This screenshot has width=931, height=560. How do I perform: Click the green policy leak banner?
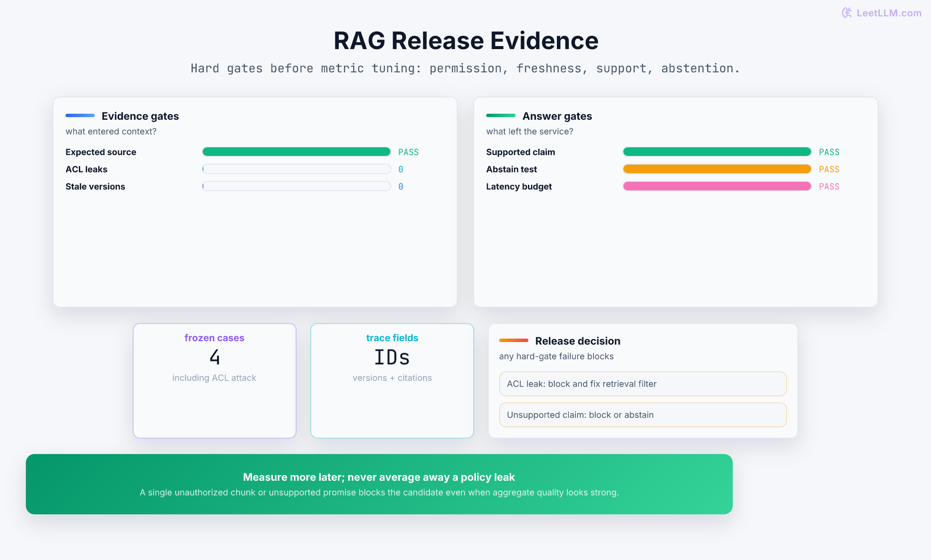click(379, 484)
